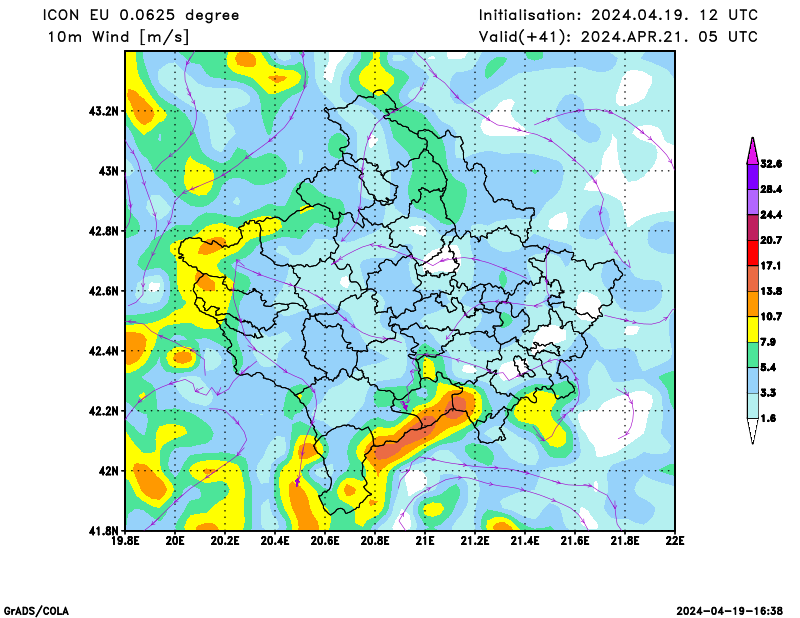Click the 42N latitude label
The image size is (800, 618).
tap(108, 471)
